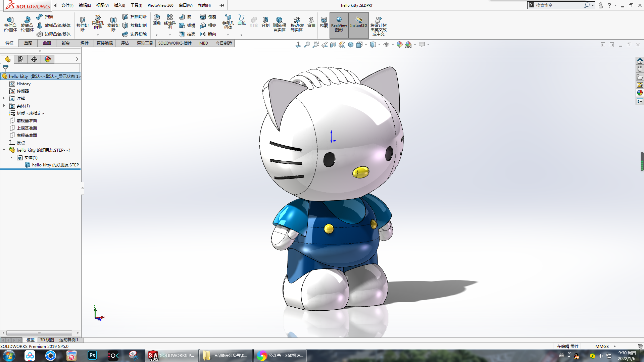Collapse the hello kitty 的好朋友.STEP feature node
This screenshot has width=644, height=362.
coord(4,150)
